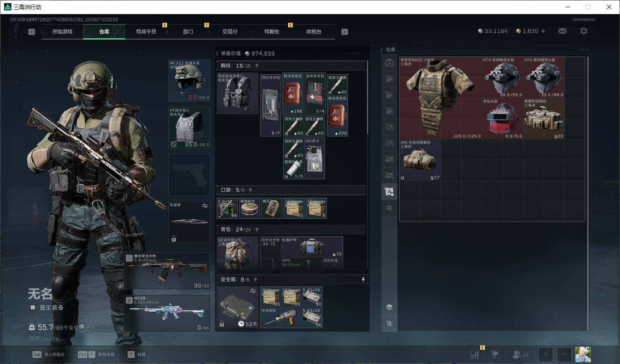The height and width of the screenshot is (364, 620).
Task: Click the stacked layers icon at sidebar bottom
Action: tap(389, 307)
